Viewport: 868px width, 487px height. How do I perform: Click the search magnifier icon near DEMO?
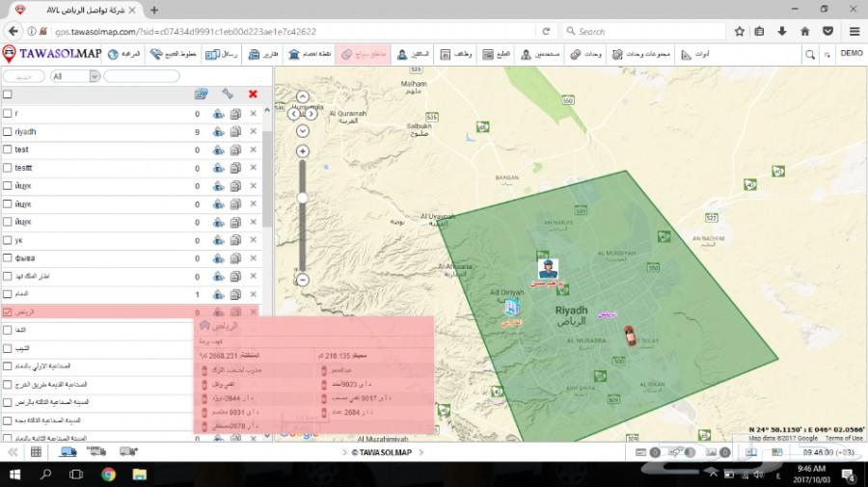tap(810, 54)
